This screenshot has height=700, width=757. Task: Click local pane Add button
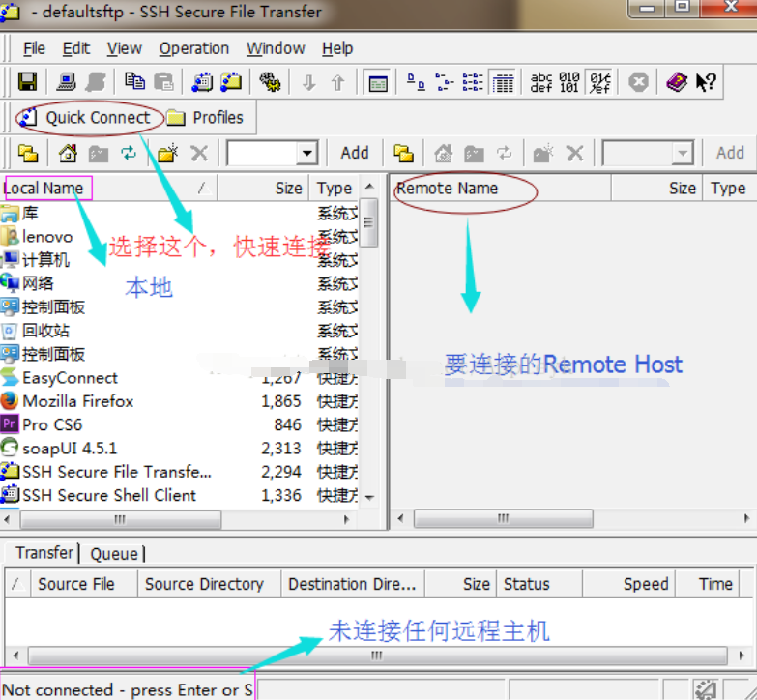(355, 153)
